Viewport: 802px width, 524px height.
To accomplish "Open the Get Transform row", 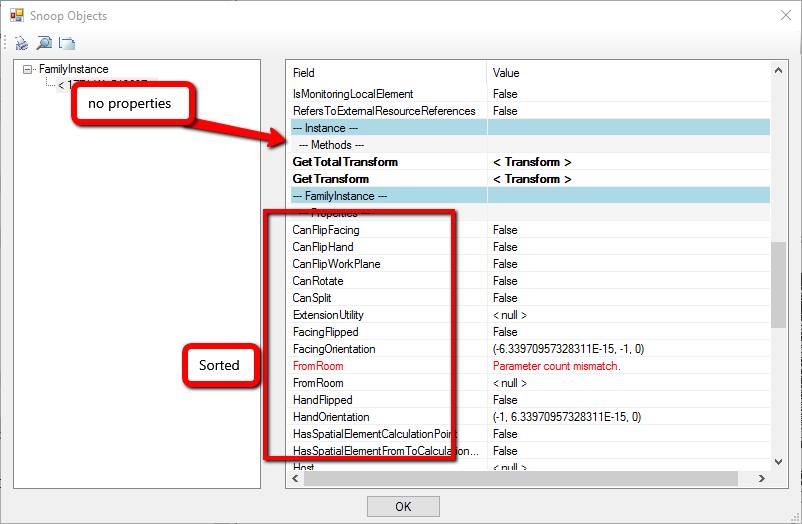I will (x=331, y=179).
